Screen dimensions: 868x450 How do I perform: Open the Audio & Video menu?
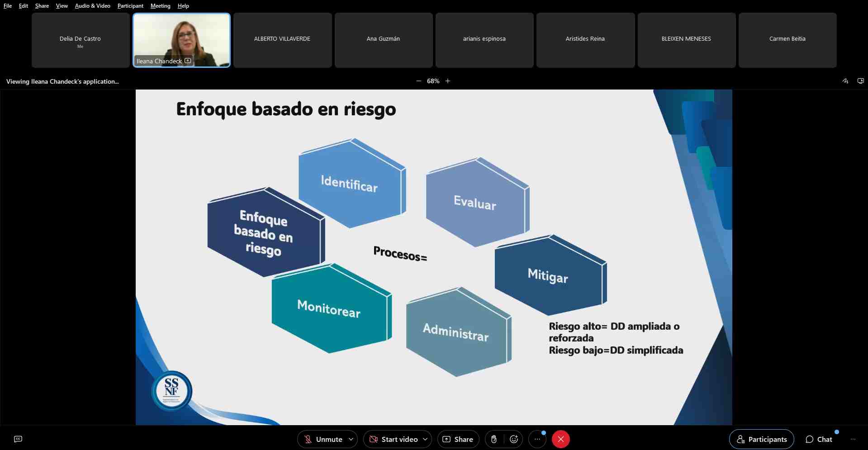[x=92, y=6]
